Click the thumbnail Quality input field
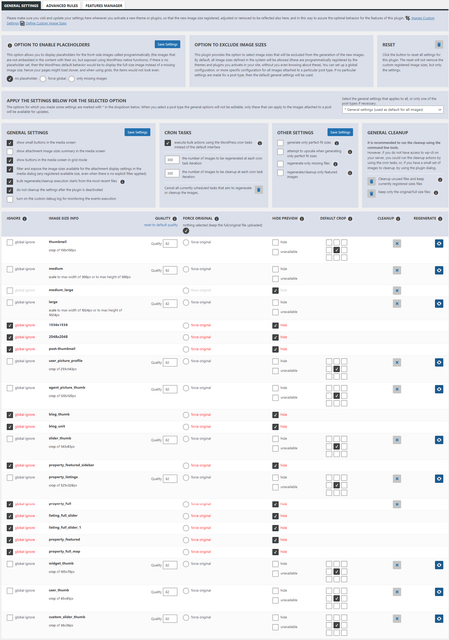This screenshot has width=449, height=640. (x=170, y=244)
